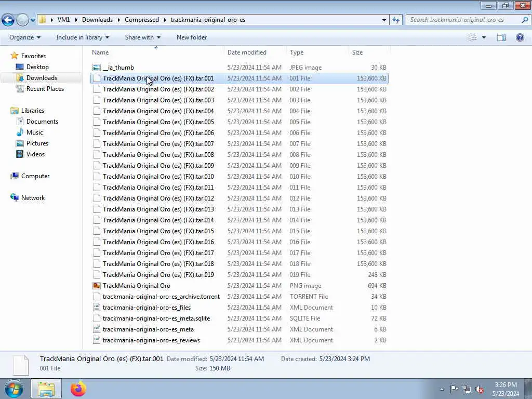Open the Share with menu

click(142, 37)
